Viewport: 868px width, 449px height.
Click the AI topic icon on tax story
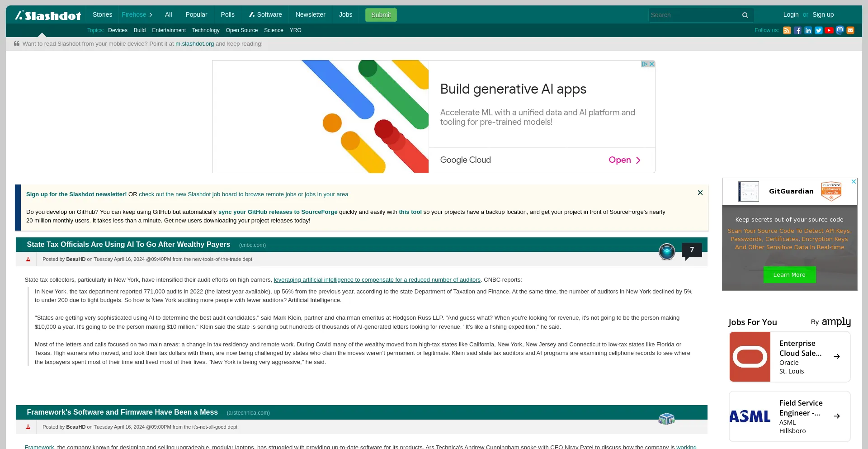pos(667,251)
